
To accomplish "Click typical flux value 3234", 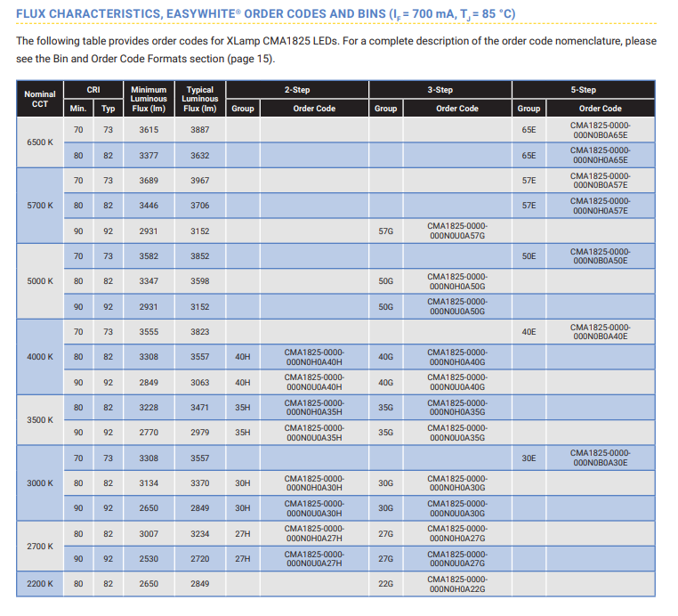I will pos(200,534).
